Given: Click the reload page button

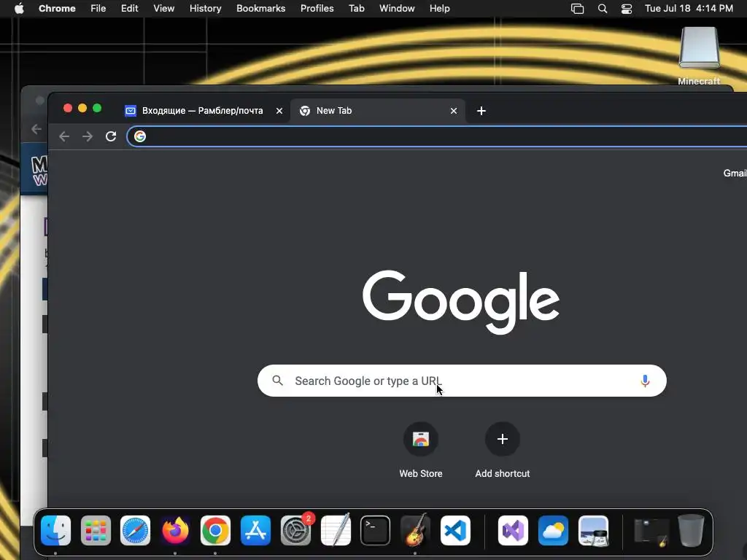Looking at the screenshot, I should point(111,136).
